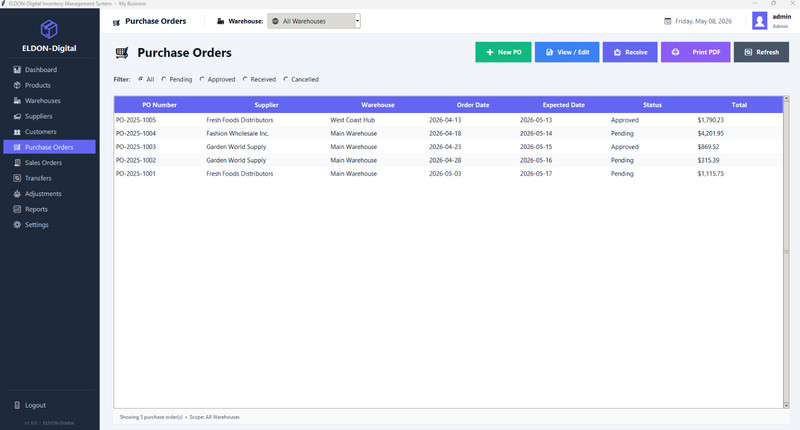Click the Receive button
The height and width of the screenshot is (430, 800).
coord(630,52)
